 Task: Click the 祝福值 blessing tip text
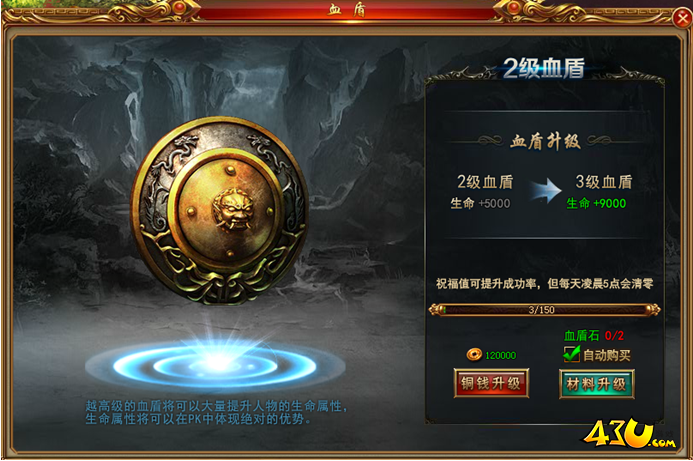point(544,284)
